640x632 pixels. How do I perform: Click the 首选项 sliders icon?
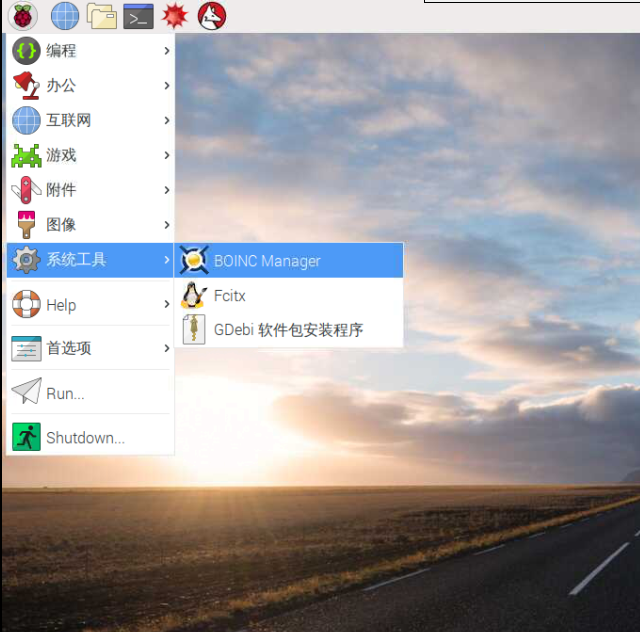tap(26, 348)
